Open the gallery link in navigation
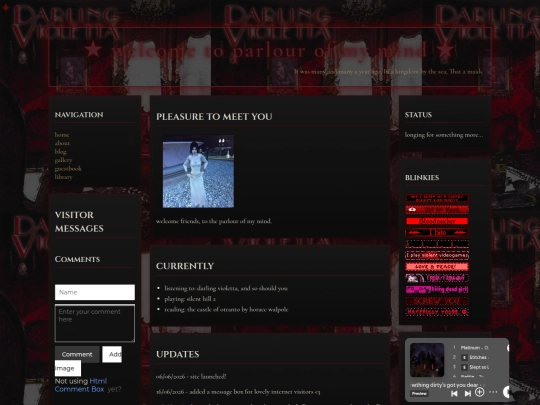 coord(63,160)
